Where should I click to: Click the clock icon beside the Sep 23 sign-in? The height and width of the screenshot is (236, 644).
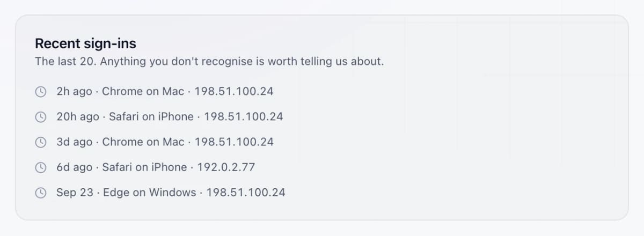[41, 193]
